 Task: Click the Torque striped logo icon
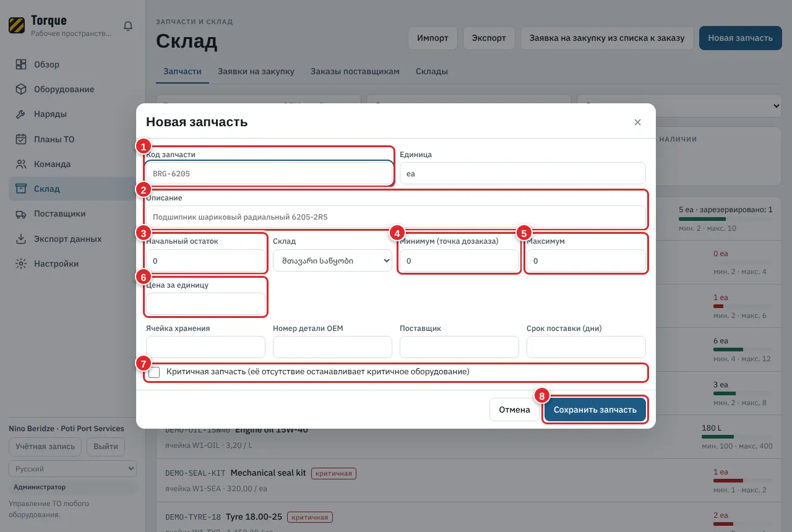click(17, 25)
